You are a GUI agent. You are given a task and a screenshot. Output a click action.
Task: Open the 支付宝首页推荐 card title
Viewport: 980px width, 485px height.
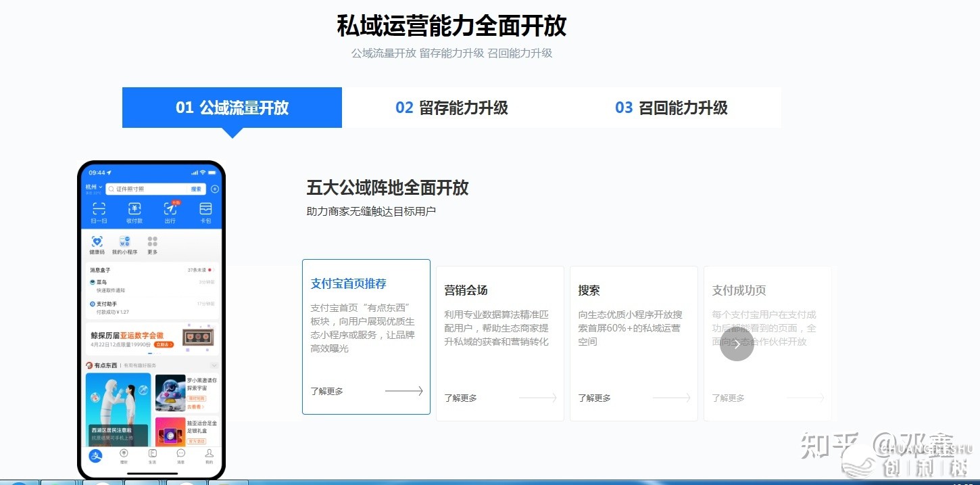[x=349, y=283]
